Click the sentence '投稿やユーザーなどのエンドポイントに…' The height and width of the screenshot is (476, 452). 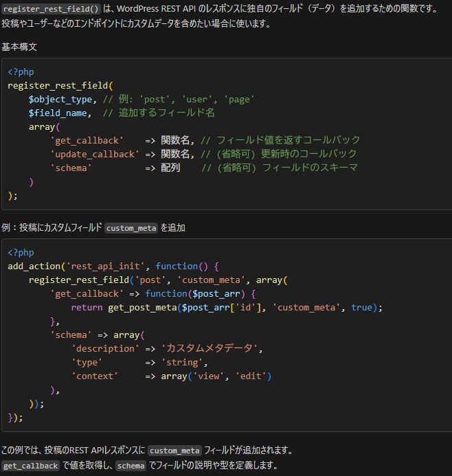click(136, 23)
